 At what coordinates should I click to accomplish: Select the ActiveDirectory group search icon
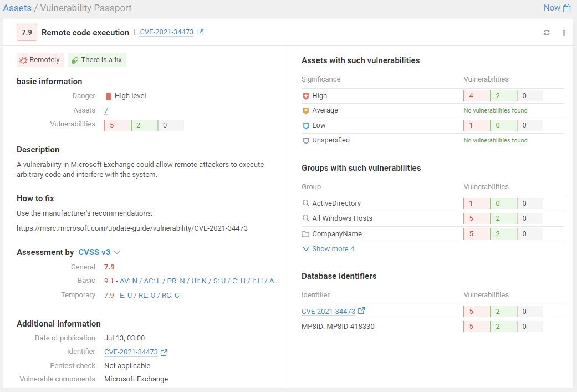305,203
